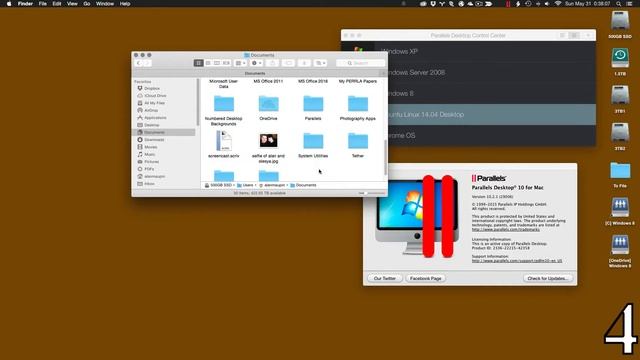The width and height of the screenshot is (640, 360).
Task: Click Users in Finder path bar
Action: 245,185
